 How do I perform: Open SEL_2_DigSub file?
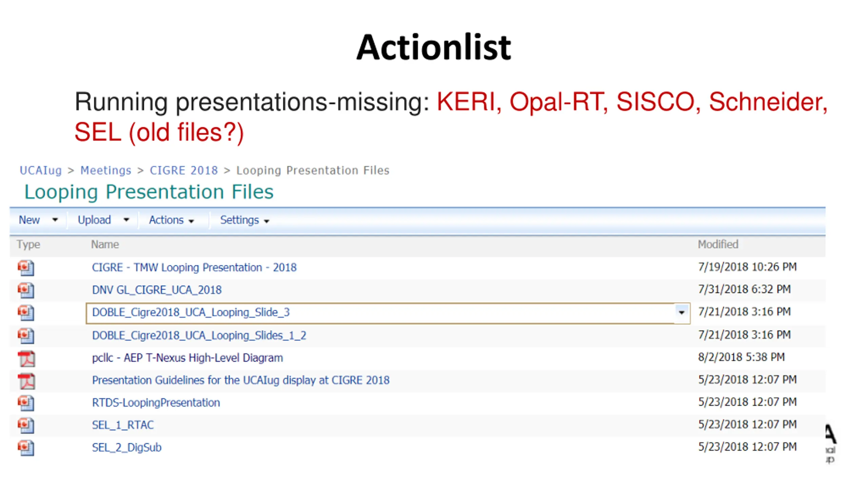click(127, 448)
